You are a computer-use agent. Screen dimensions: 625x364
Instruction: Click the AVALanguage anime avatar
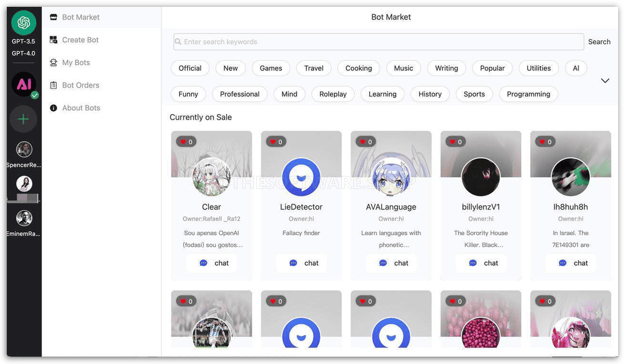[x=391, y=177]
